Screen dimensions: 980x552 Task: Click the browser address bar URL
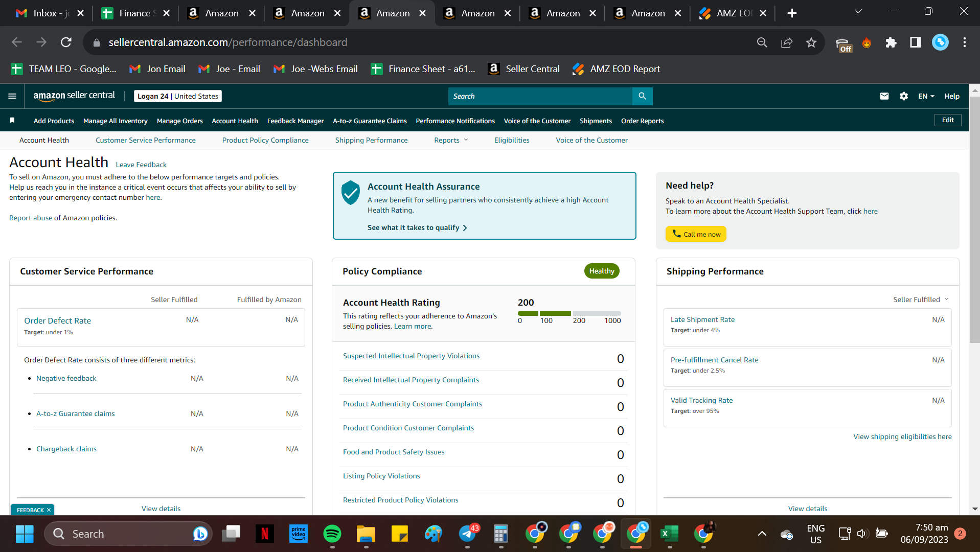point(227,42)
